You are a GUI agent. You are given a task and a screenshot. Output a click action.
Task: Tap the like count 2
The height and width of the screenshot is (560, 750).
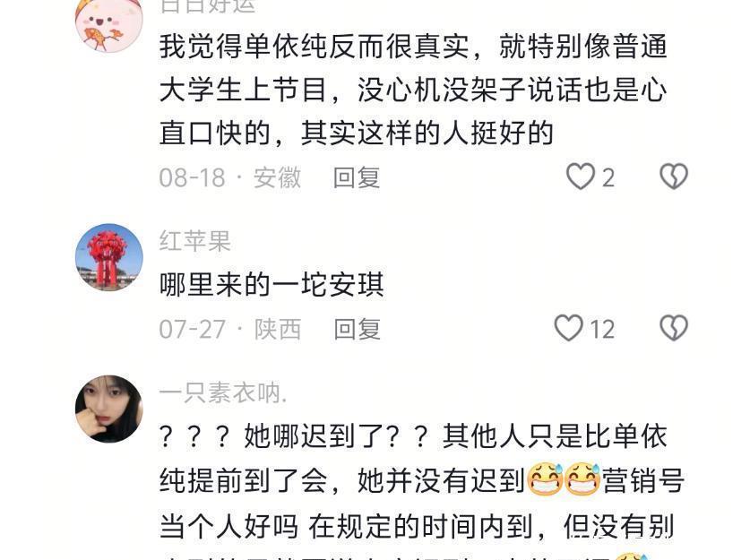608,178
